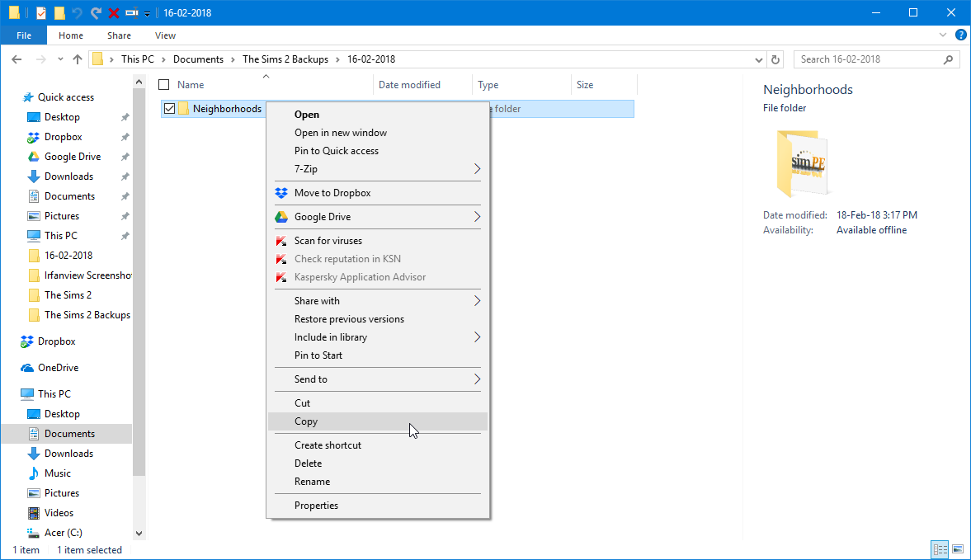Switch to details view icon in the status bar
The image size is (971, 560).
tap(940, 549)
